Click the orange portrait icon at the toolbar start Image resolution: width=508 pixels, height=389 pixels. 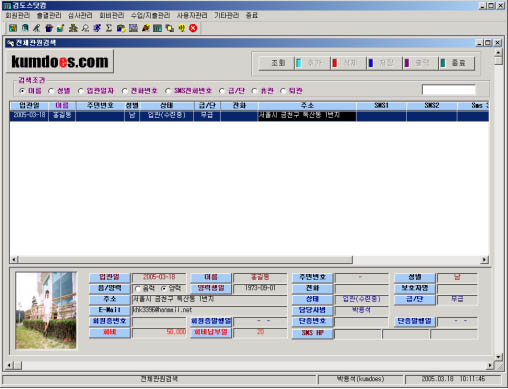click(13, 28)
